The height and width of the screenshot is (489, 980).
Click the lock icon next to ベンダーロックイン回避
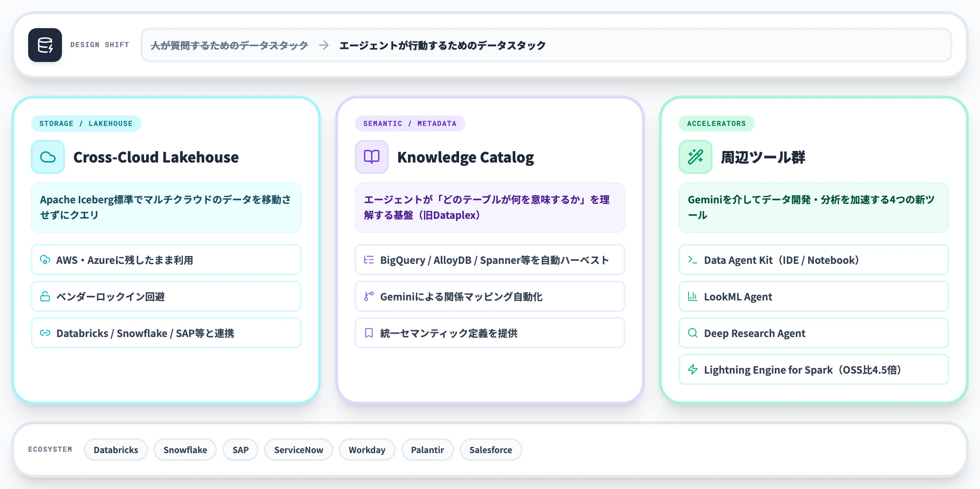tap(45, 297)
